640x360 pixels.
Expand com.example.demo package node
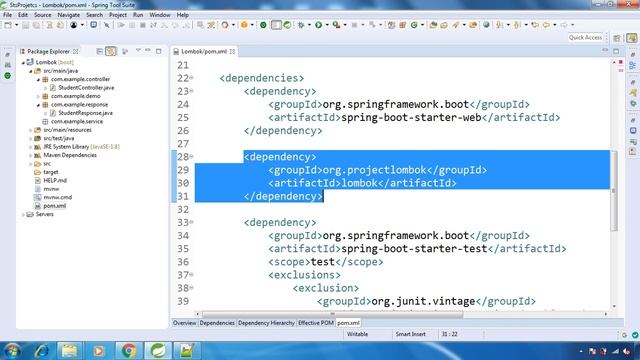38,96
